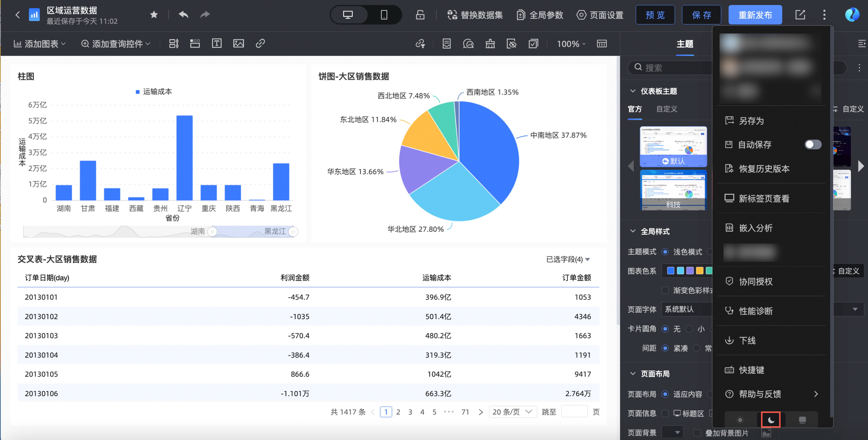The height and width of the screenshot is (440, 868).
Task: Select 无 for 卡片圆角
Action: pyautogui.click(x=665, y=328)
